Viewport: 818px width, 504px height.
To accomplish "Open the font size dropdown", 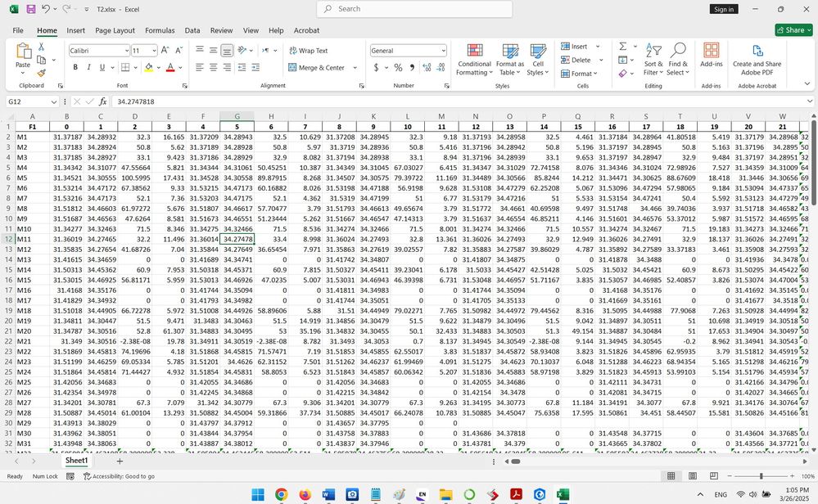I will tap(155, 51).
